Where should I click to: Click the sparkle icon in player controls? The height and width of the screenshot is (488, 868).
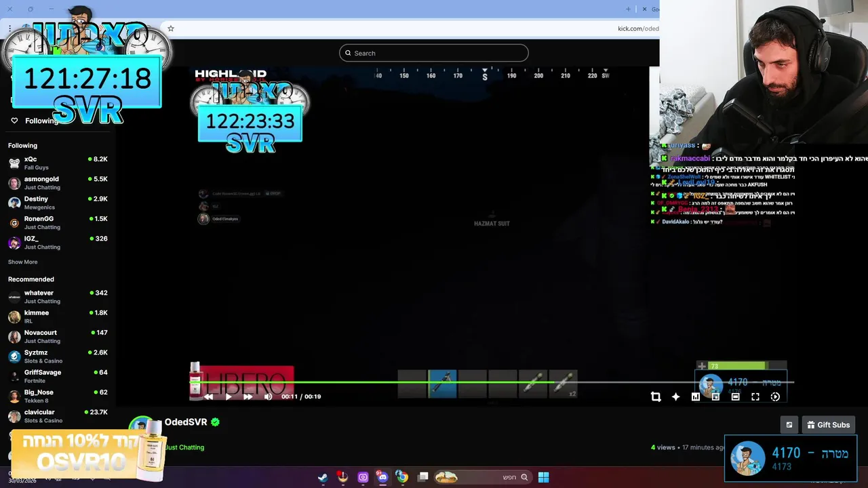click(x=675, y=396)
